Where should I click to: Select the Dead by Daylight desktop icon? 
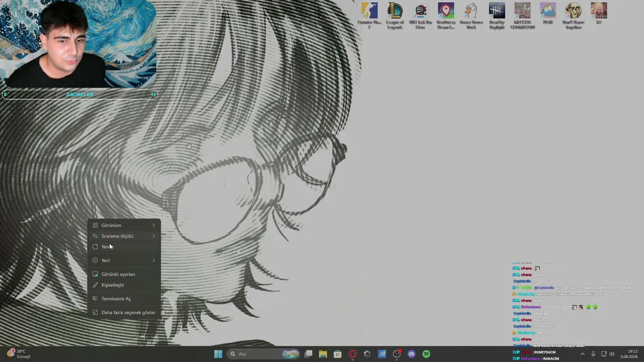497,16
